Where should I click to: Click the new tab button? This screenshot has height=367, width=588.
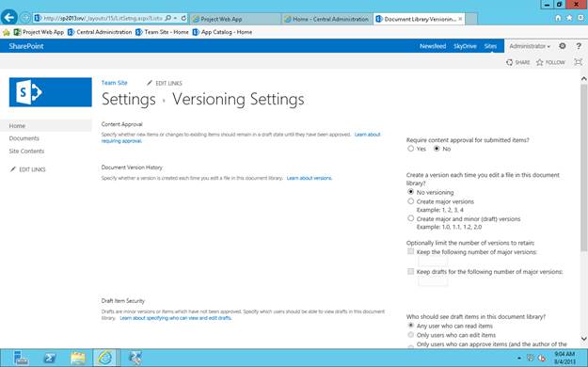pos(471,19)
